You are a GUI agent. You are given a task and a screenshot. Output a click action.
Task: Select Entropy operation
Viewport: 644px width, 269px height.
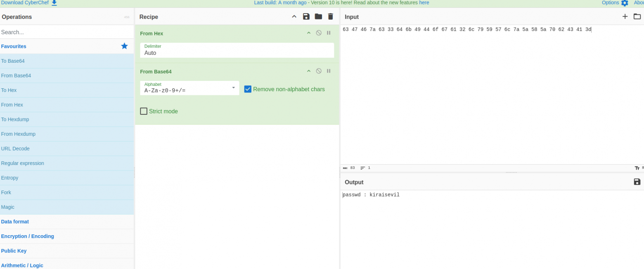coord(67,178)
